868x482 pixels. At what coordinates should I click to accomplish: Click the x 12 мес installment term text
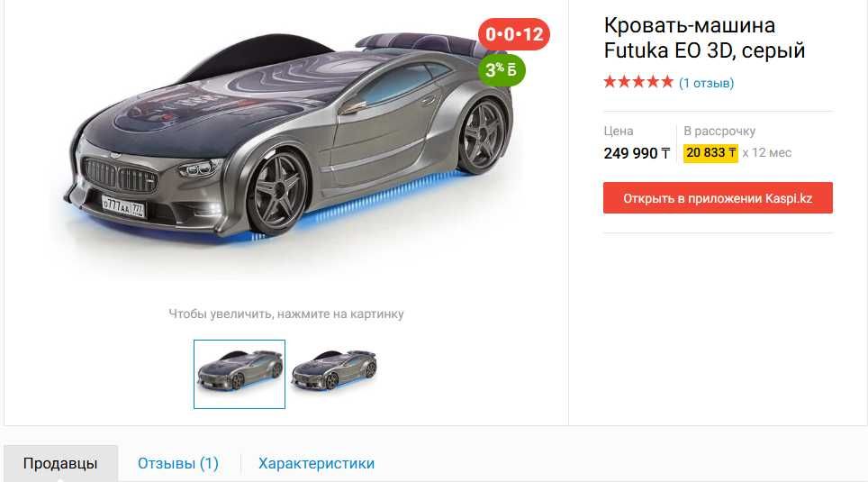(766, 153)
